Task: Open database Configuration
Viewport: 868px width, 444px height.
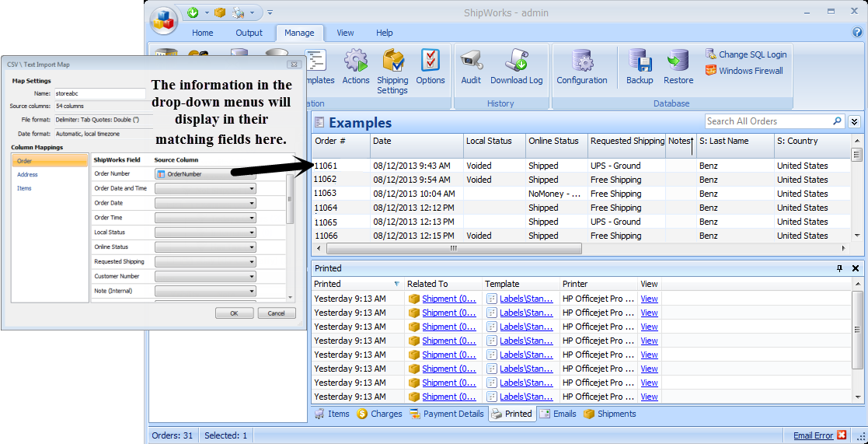Action: click(x=581, y=67)
